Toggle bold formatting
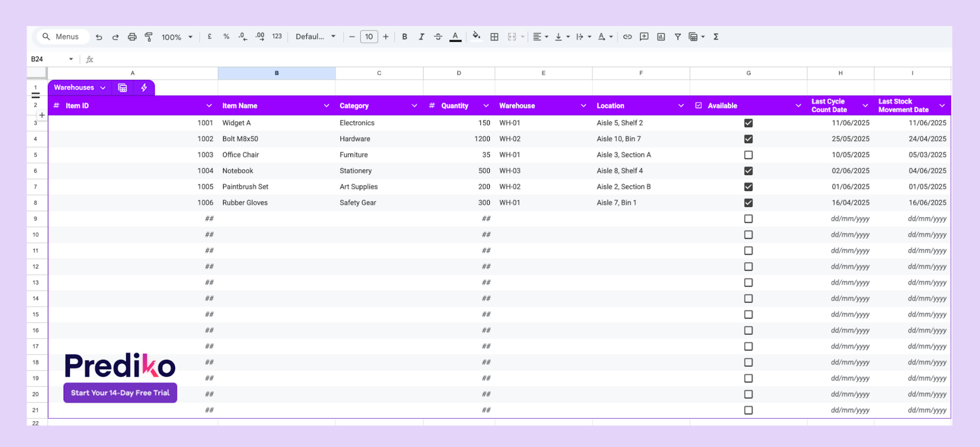This screenshot has width=980, height=447. click(404, 37)
